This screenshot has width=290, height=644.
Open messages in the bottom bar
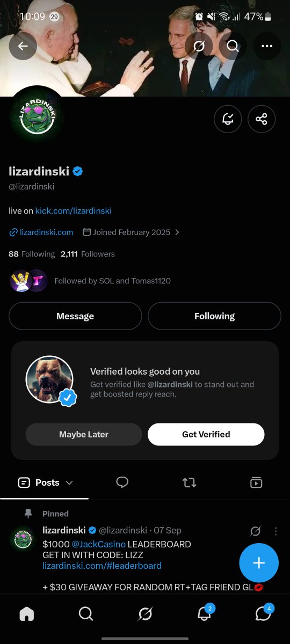pos(263,613)
